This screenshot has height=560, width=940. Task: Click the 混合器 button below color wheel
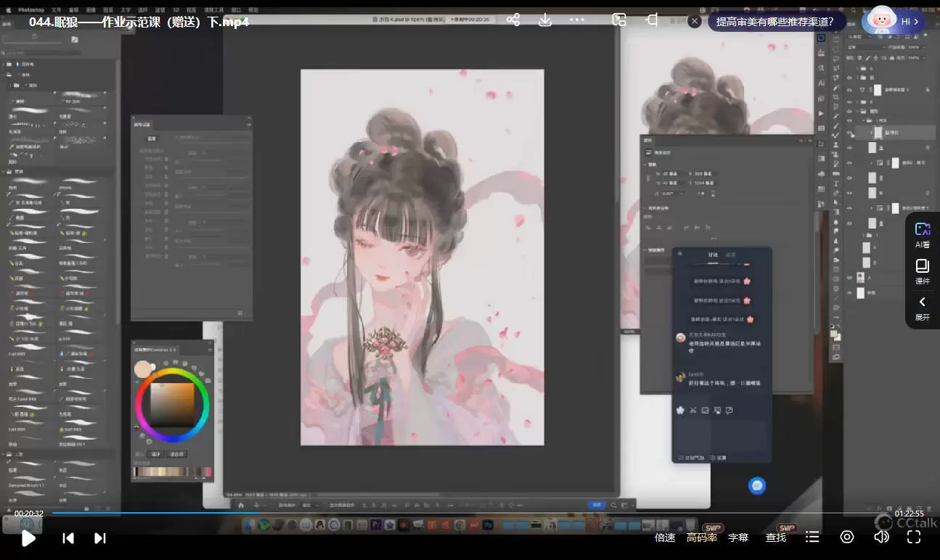(x=177, y=454)
